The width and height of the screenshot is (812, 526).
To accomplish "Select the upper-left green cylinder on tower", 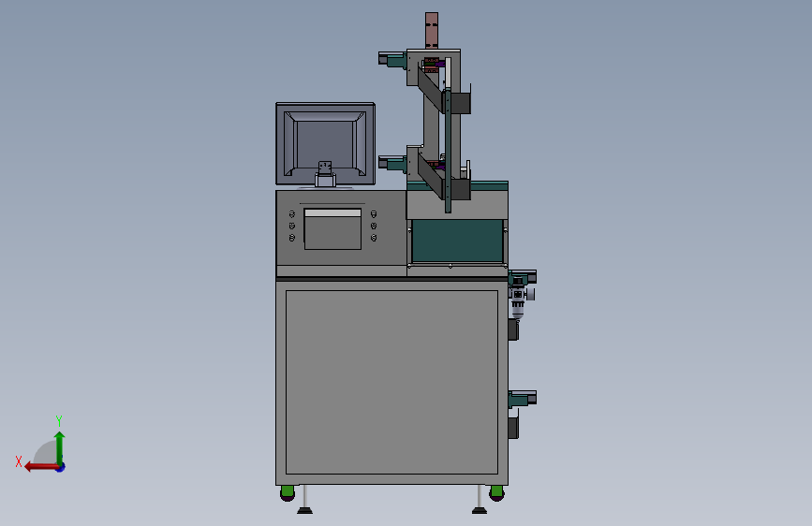I will pyautogui.click(x=392, y=59).
